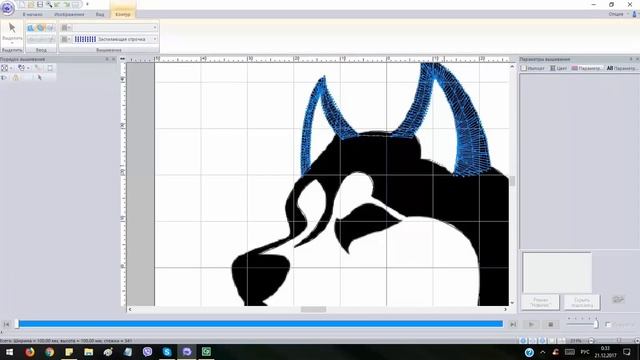The width and height of the screenshot is (640, 360).
Task: Close the Порядок вышивания panel
Action: pyautogui.click(x=114, y=59)
